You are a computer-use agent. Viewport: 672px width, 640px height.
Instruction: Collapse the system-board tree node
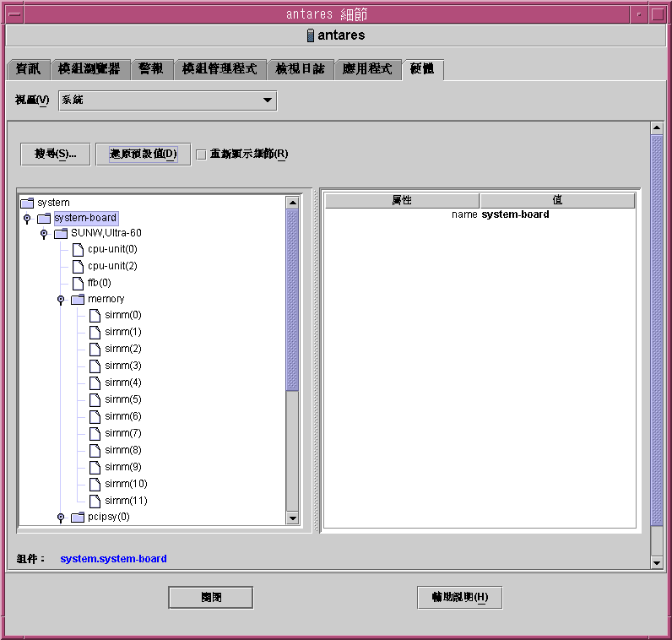(x=27, y=219)
